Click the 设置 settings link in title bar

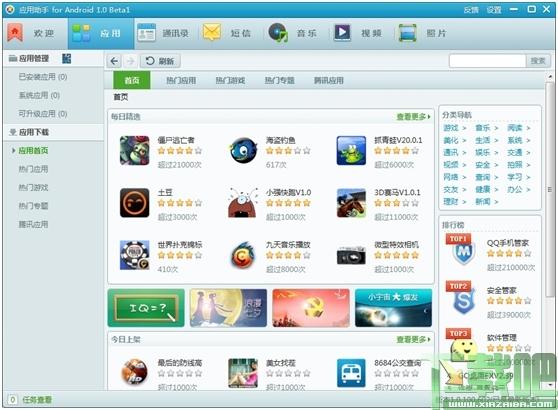coord(494,10)
